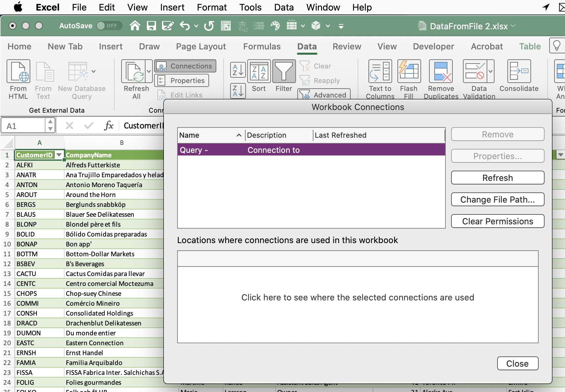Open the CustomerID column filter dropdown

tap(59, 155)
